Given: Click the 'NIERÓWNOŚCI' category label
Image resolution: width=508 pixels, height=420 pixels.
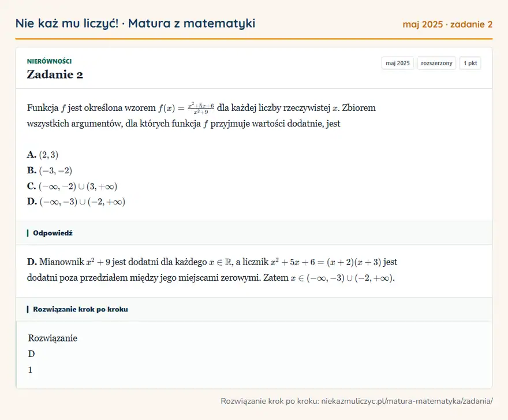Looking at the screenshot, I should click(49, 61).
